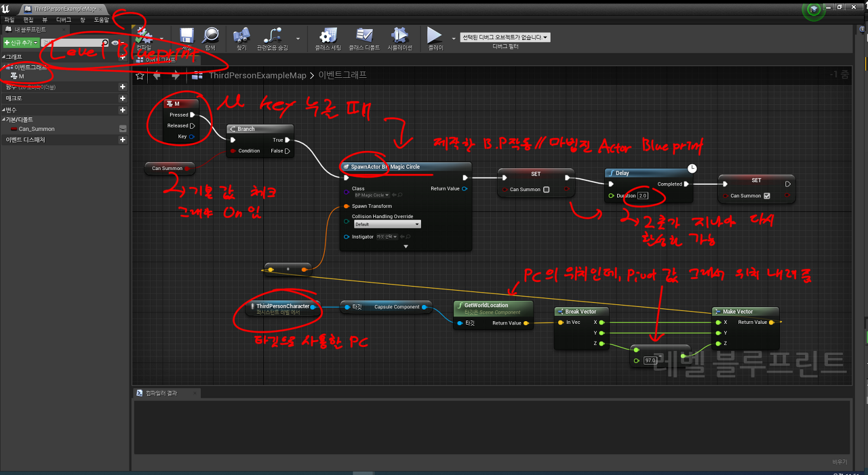Expand the SpawnActor node advanced arrow

pyautogui.click(x=406, y=247)
